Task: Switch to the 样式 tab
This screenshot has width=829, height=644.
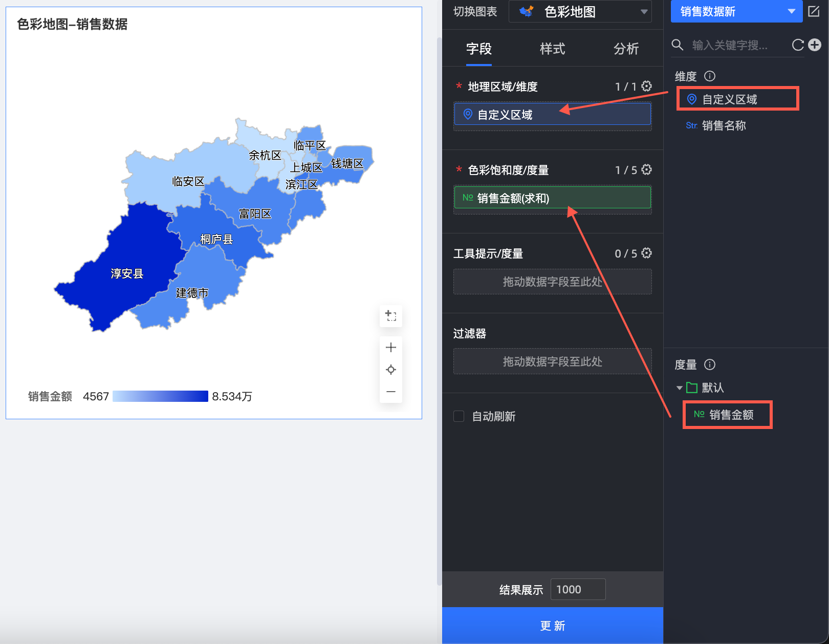Action: click(x=553, y=49)
